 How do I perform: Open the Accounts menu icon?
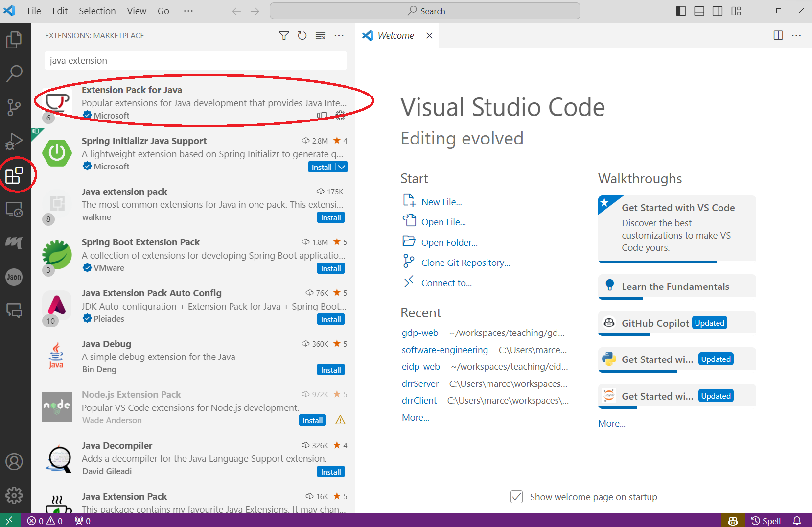(x=14, y=461)
